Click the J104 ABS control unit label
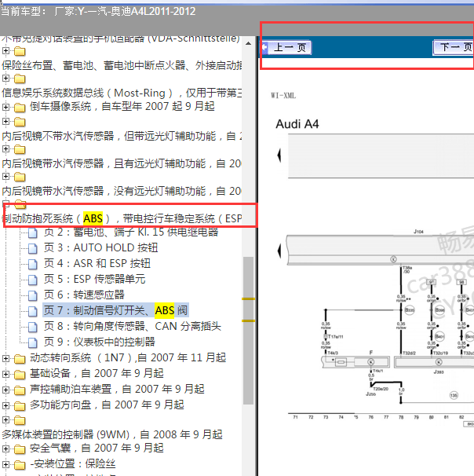This screenshot has width=474, height=476. (x=418, y=232)
